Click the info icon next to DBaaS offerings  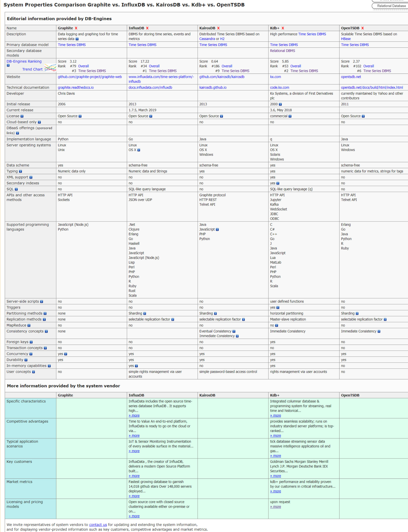coord(17,133)
